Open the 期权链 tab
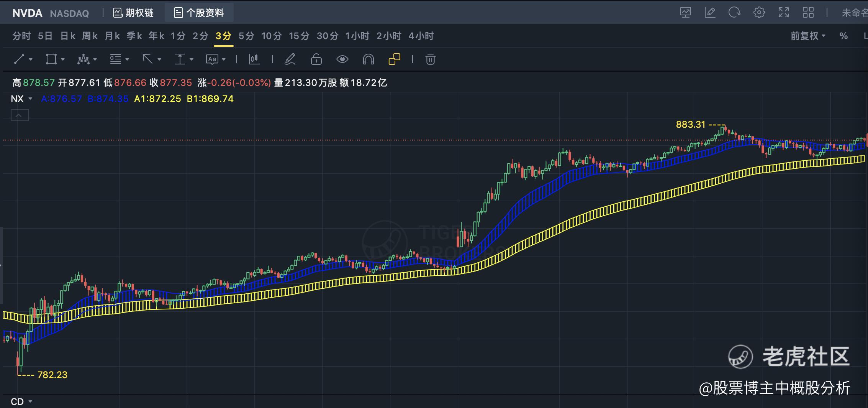Image resolution: width=868 pixels, height=408 pixels. click(133, 13)
